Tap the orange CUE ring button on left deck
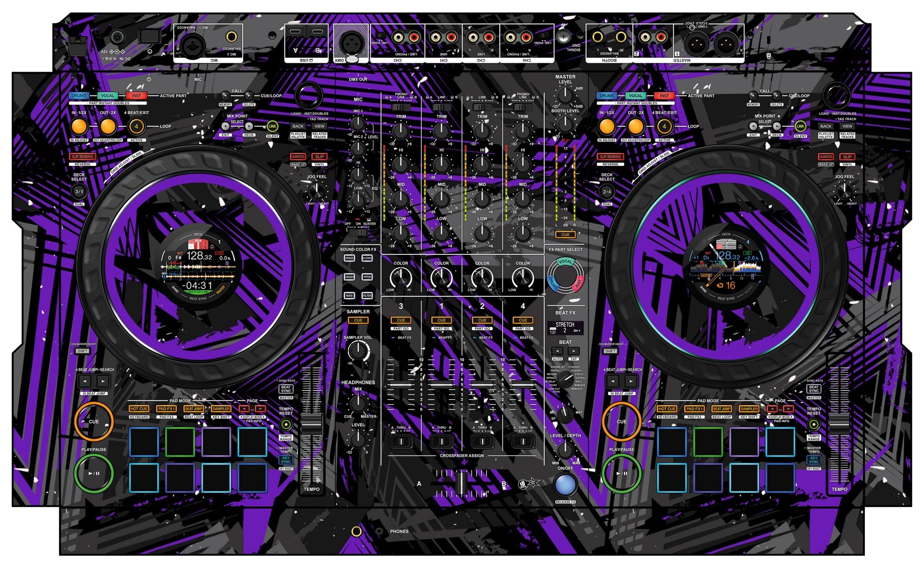The width and height of the screenshot is (924, 561). (x=93, y=422)
